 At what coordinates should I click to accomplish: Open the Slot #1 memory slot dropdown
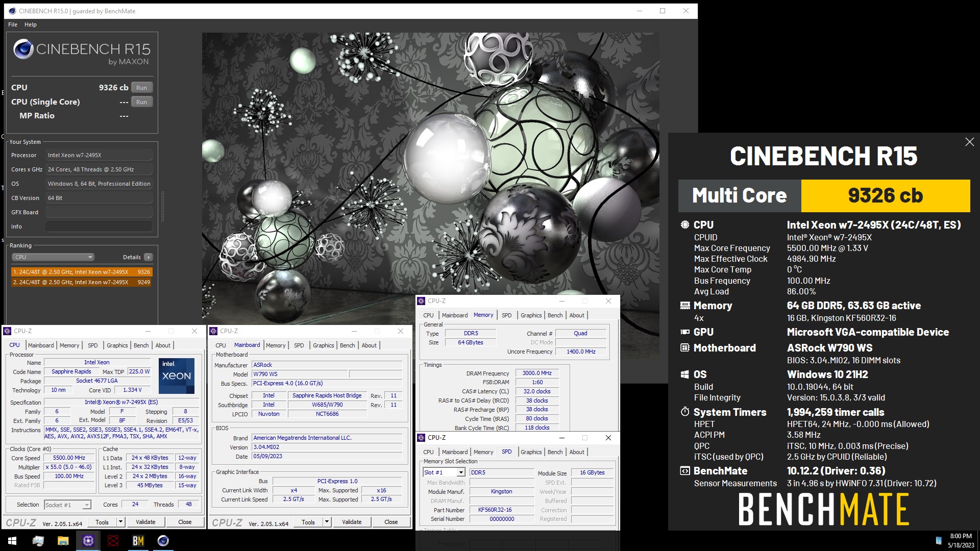444,472
